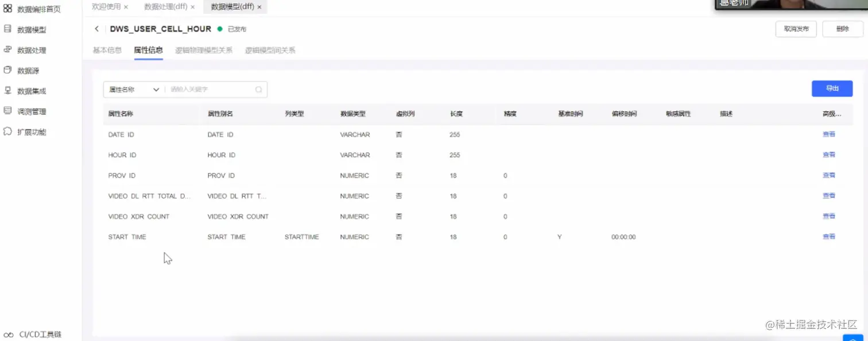Click the 调测管理 sidebar icon
868x341 pixels.
tap(7, 111)
